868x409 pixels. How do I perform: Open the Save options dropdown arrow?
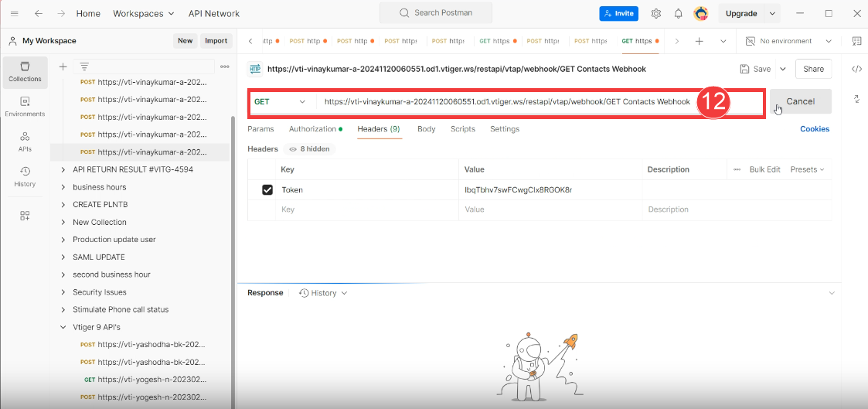pos(783,69)
